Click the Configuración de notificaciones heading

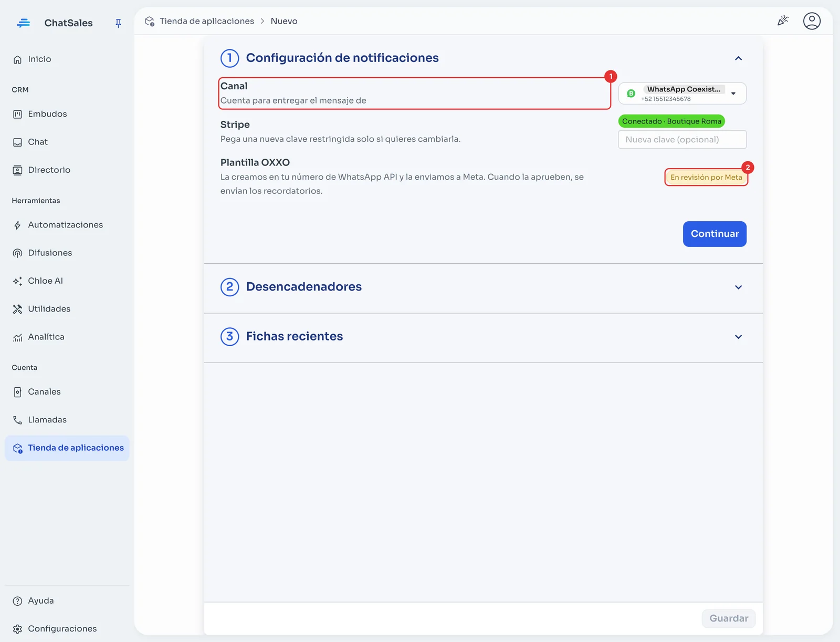point(342,58)
